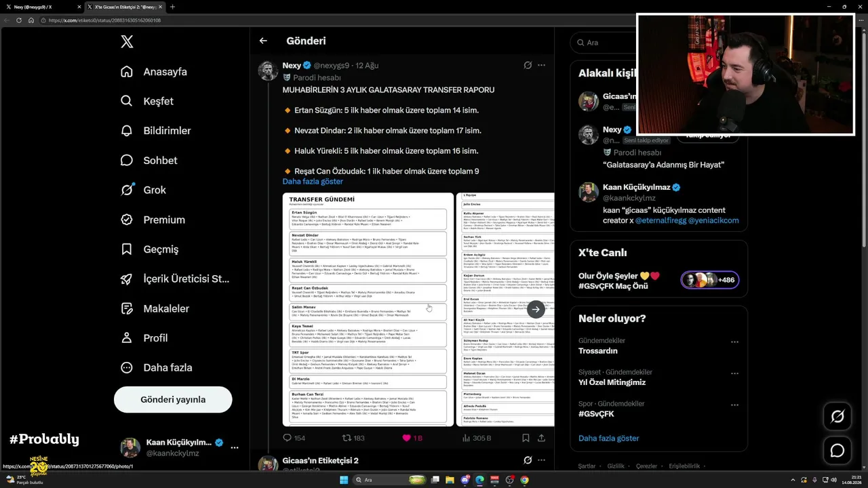The height and width of the screenshot is (488, 868).
Task: Click the browser home button
Action: click(x=31, y=20)
